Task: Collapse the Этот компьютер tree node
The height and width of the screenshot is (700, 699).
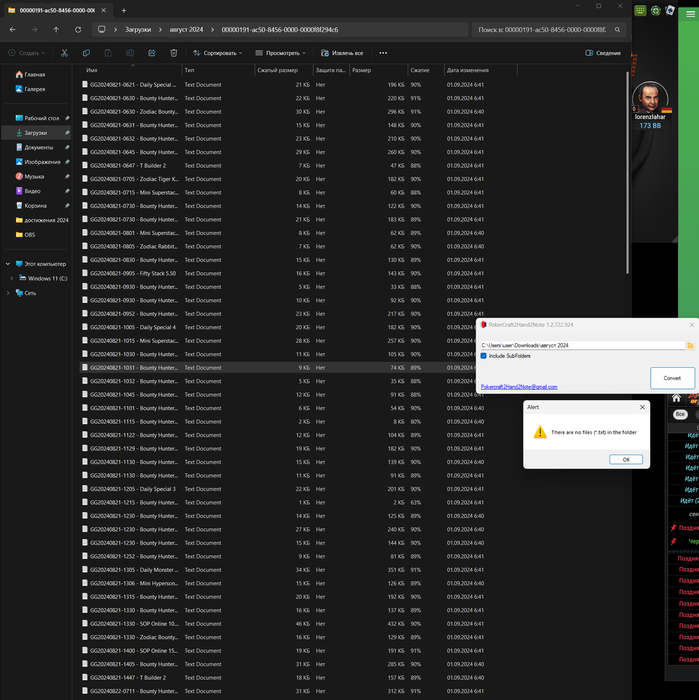Action: point(8,264)
